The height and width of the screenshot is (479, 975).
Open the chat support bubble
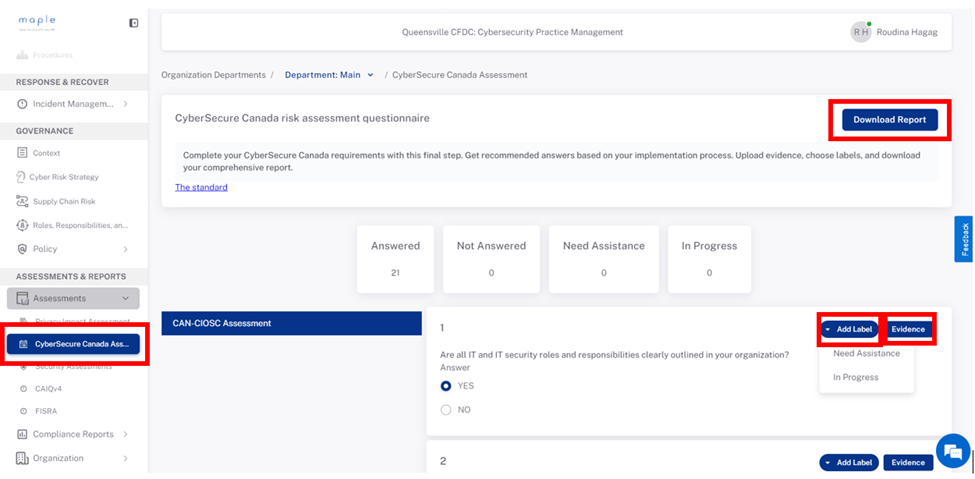[953, 452]
